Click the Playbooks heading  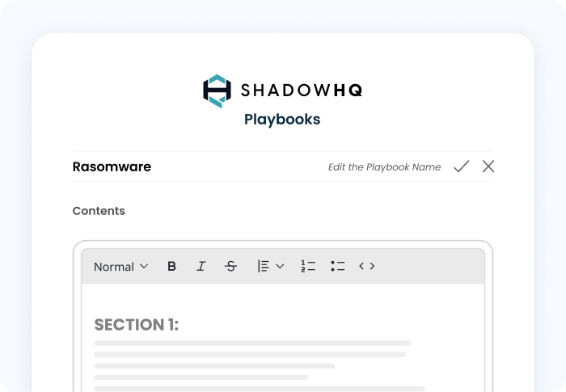click(x=282, y=120)
